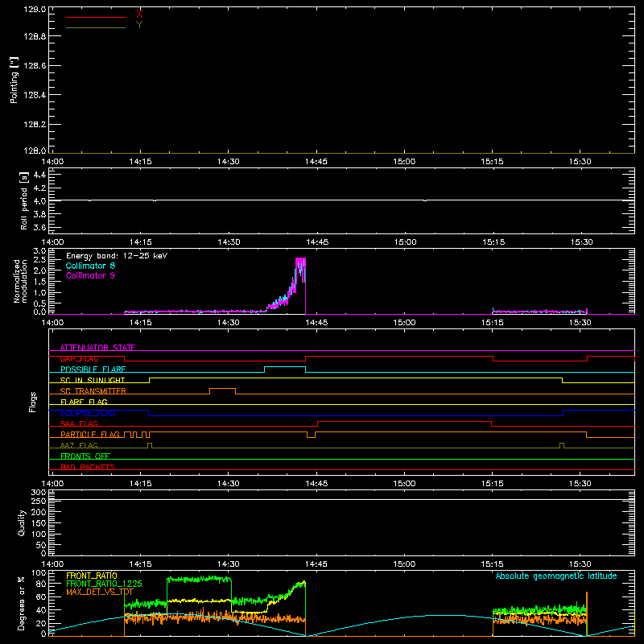644x644 pixels.
Task: Click the raised POSSIBLE_FLARE step segment
Action: 285,367
